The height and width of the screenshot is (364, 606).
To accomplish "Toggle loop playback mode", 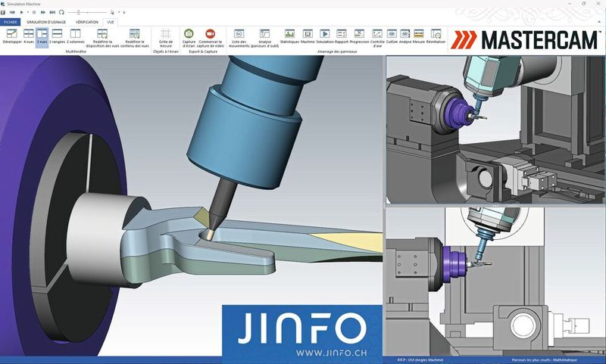I will [x=61, y=12].
